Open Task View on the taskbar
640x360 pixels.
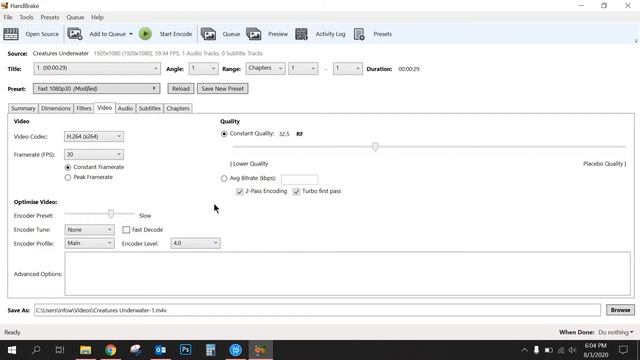coord(60,350)
